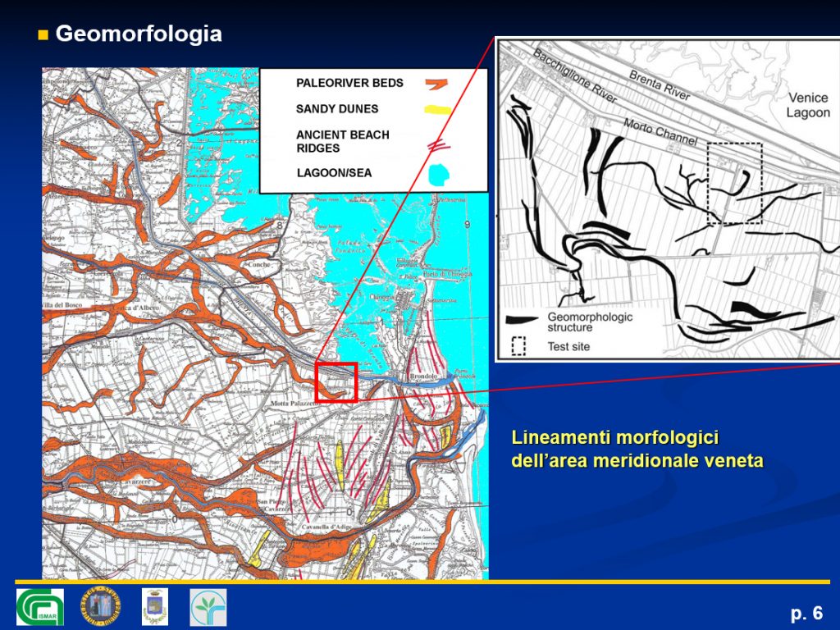Click the dashed Test site legend box

[x=518, y=346]
